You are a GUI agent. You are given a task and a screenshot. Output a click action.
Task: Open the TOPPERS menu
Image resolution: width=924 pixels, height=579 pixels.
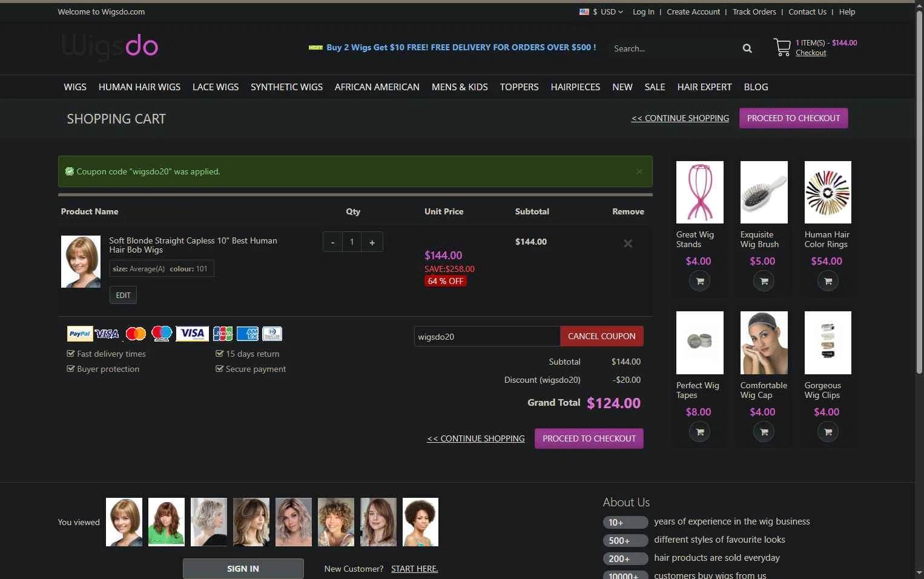click(x=519, y=87)
